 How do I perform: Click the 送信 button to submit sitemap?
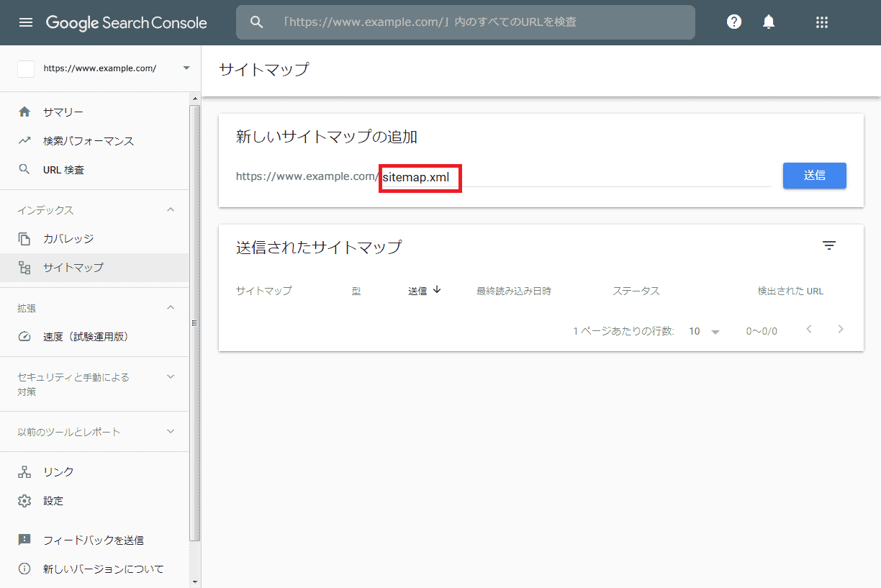coord(814,176)
